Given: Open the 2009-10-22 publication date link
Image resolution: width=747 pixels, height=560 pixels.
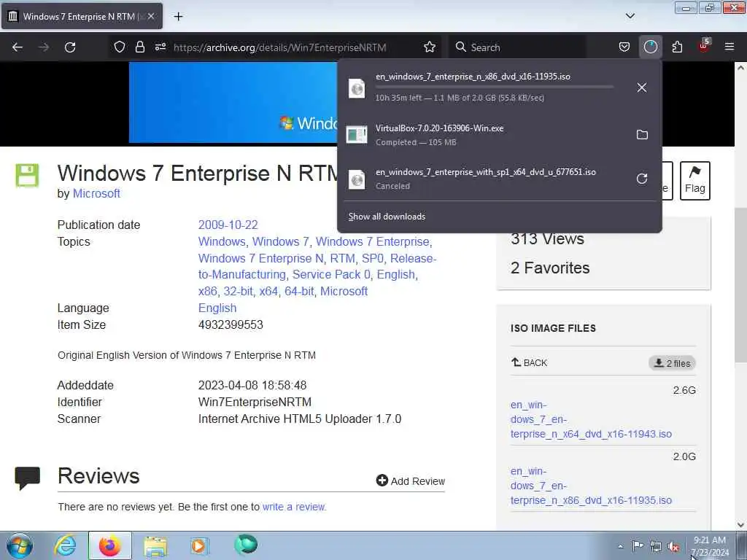Looking at the screenshot, I should (228, 225).
